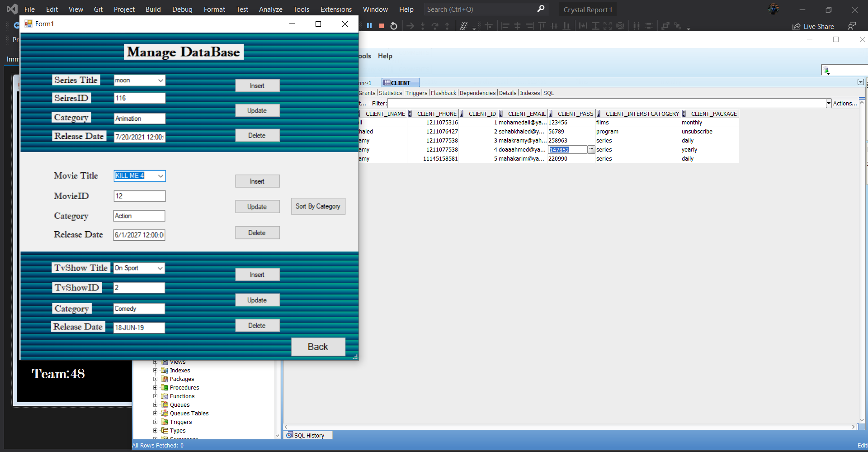The width and height of the screenshot is (868, 452).
Task: Toggle sorting on the CLIENT_EMAIL column header
Action: 526,114
